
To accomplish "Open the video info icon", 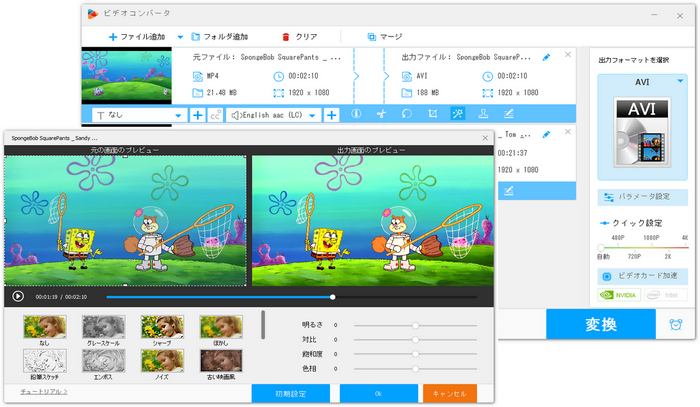I will (356, 115).
